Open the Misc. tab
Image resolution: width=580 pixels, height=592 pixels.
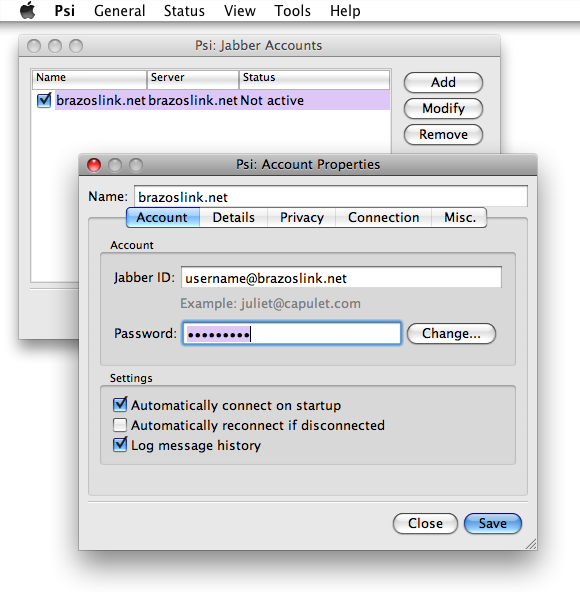point(460,217)
